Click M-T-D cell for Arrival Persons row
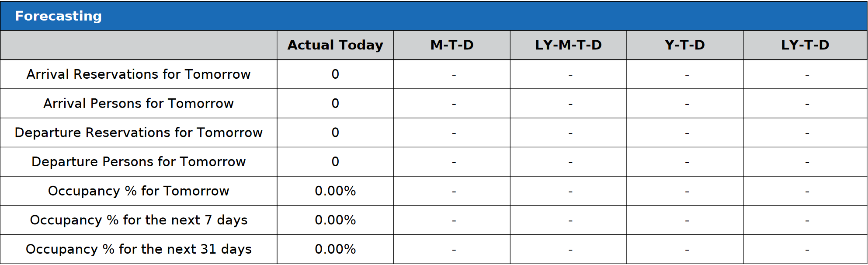Image resolution: width=868 pixels, height=265 pixels. tap(454, 104)
